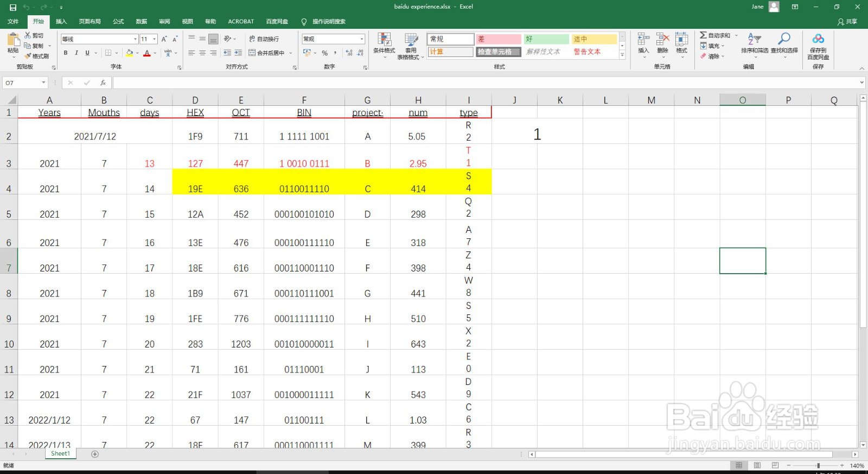Toggle Italic formatting

click(x=76, y=53)
